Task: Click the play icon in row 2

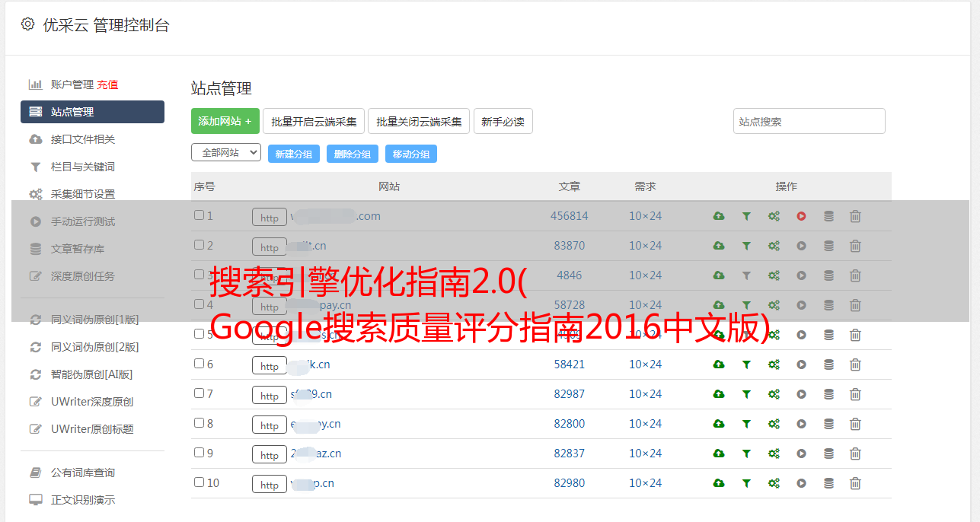Action: coord(801,246)
